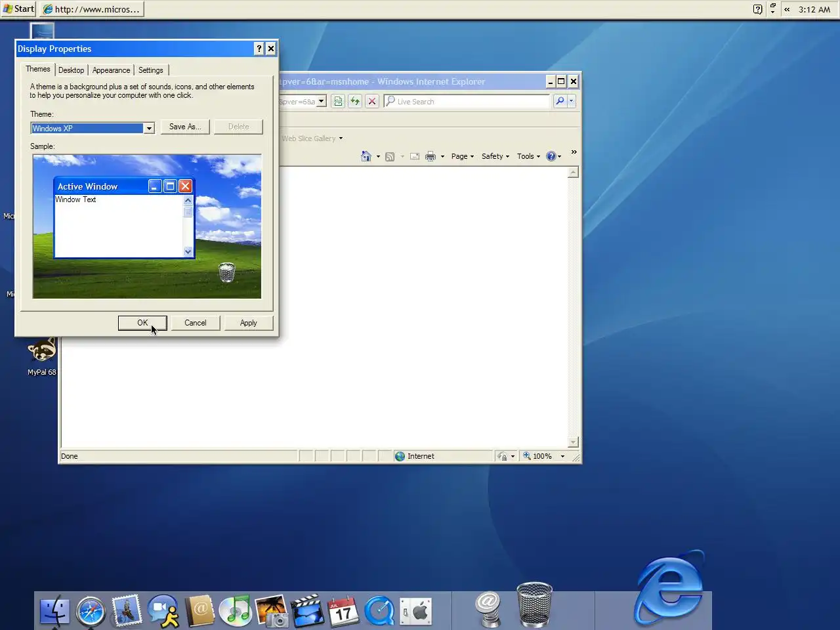Click Apply in Display Properties
Image resolution: width=840 pixels, height=630 pixels.
[x=249, y=323]
